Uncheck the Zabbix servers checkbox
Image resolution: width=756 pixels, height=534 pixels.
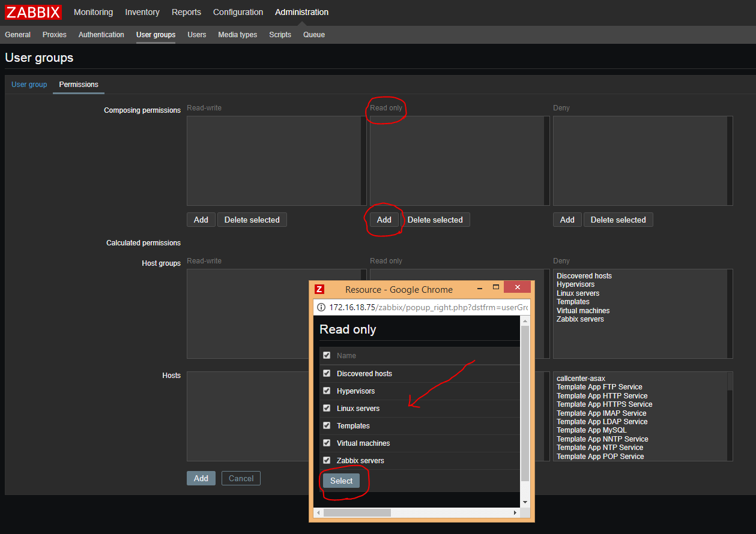click(327, 460)
